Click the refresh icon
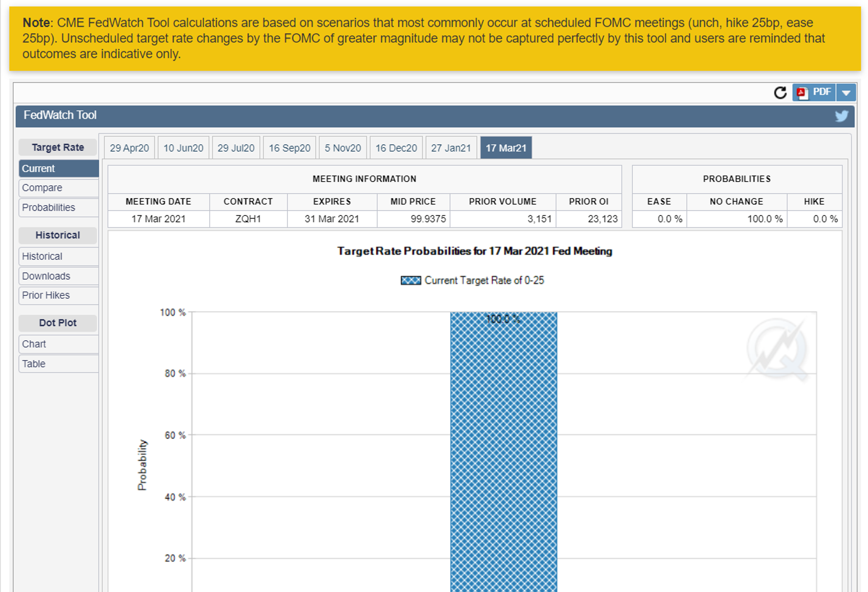The height and width of the screenshot is (592, 868). 780,93
